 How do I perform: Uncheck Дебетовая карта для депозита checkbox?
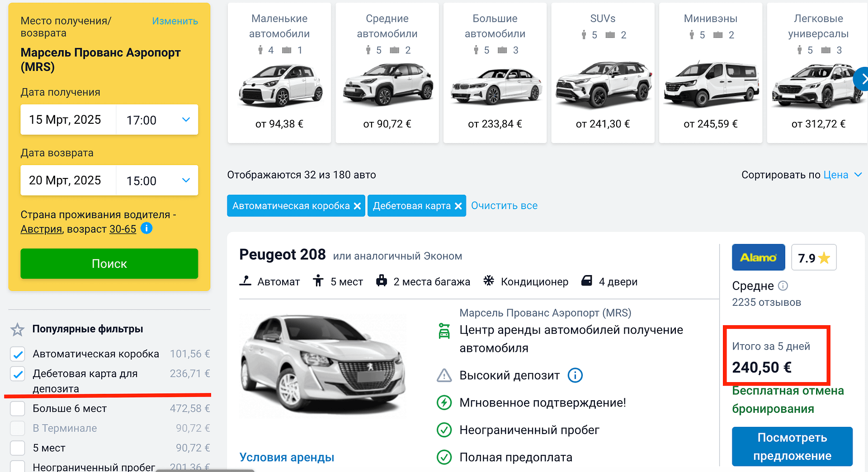(x=18, y=374)
